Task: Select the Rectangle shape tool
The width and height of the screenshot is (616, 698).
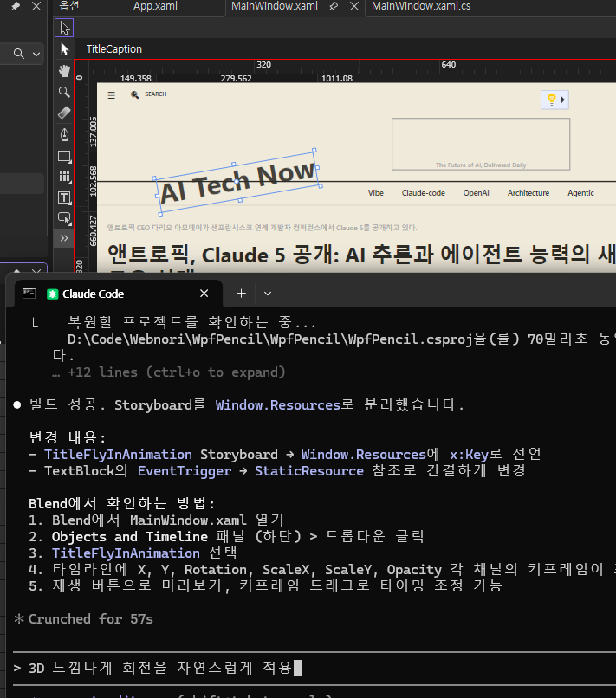Action: [x=64, y=156]
